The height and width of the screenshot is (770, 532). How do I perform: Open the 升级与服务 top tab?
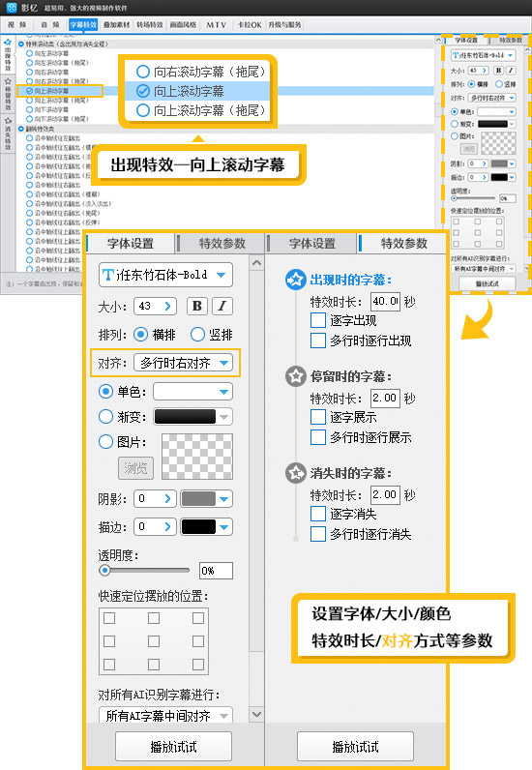pyautogui.click(x=284, y=24)
